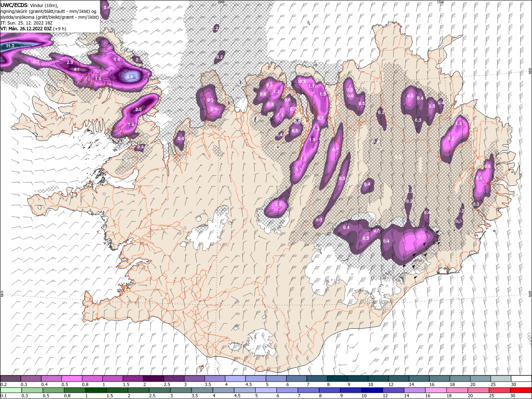Click white snow scale swatch above 30
Viewport: 532px width, 399px height.
point(521,379)
